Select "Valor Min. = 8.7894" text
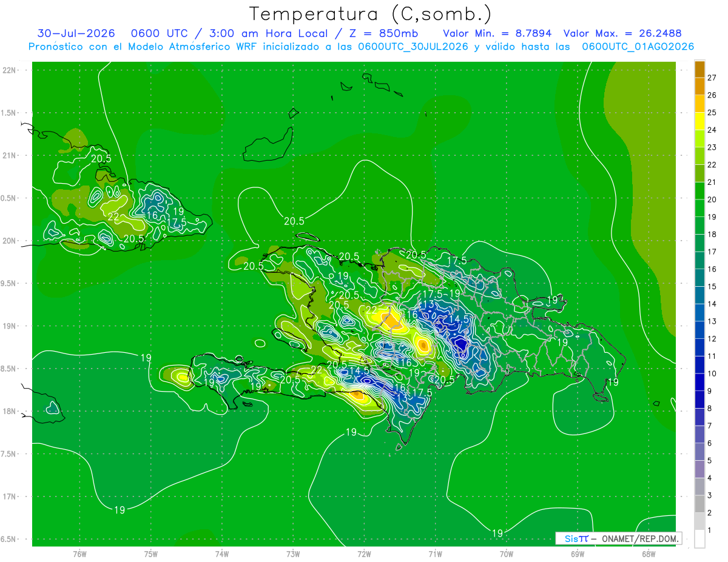728x562 pixels. tap(497, 33)
